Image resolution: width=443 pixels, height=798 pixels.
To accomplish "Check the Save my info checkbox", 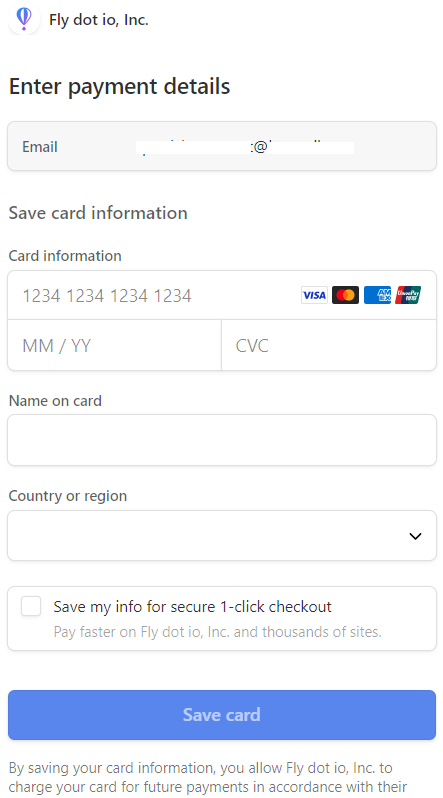I will tap(31, 607).
